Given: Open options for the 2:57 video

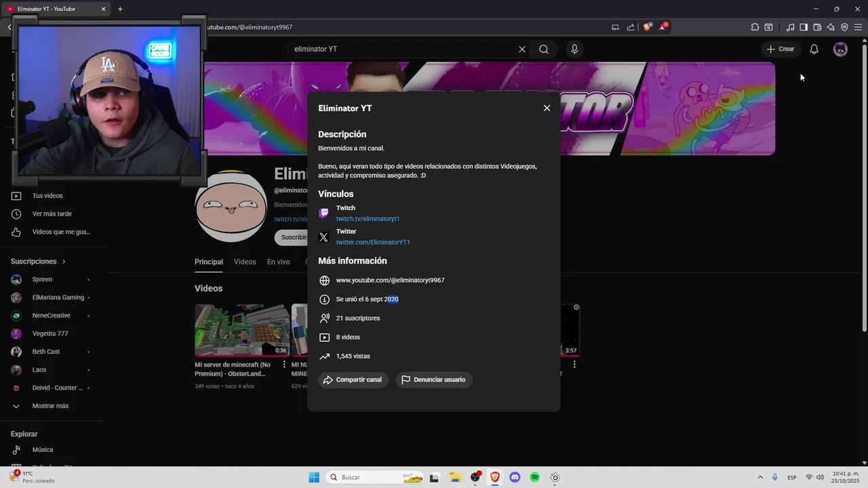Looking at the screenshot, I should pos(574,364).
